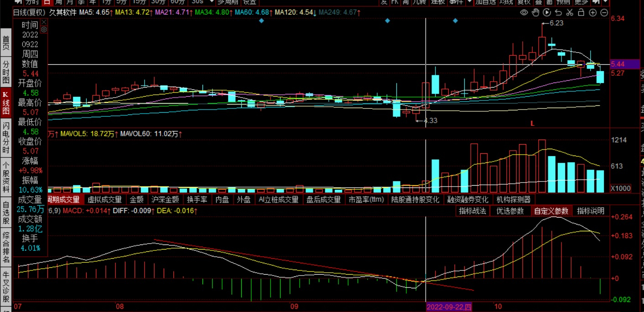
Task: Select the scissors cut tool
Action: point(570,12)
